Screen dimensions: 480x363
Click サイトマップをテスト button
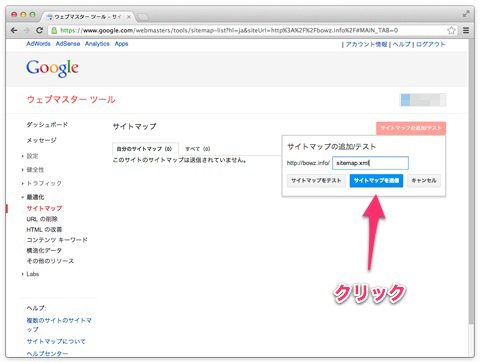click(x=316, y=181)
